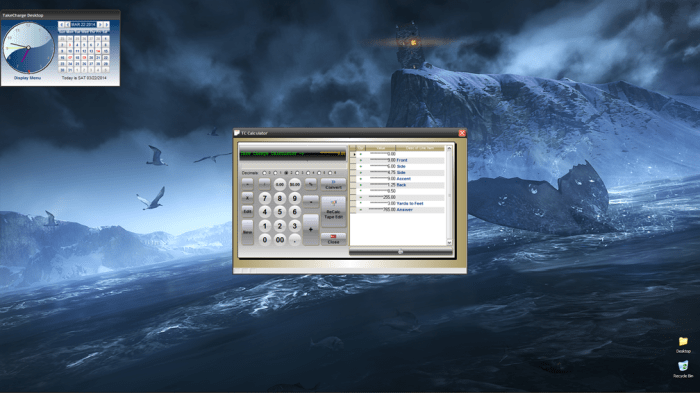Viewport: 700px width, 393px height.
Task: Click the minus key above the plus key
Action: 311,201
